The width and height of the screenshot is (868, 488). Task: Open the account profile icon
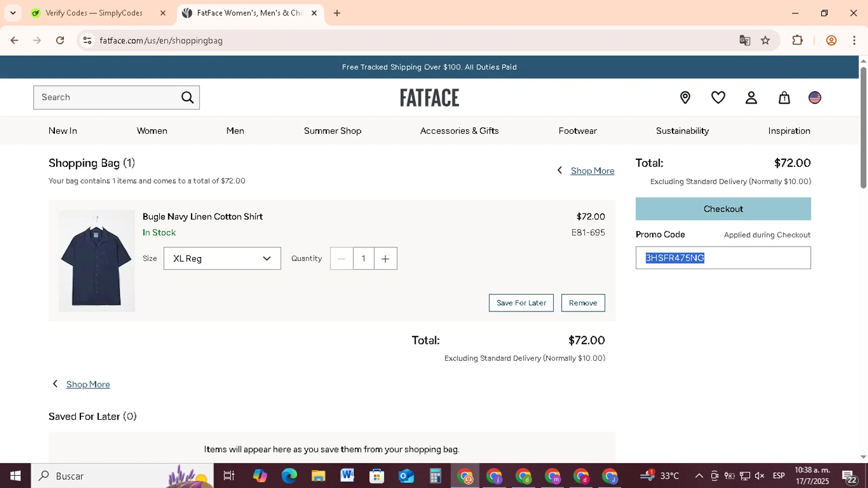[x=751, y=97]
